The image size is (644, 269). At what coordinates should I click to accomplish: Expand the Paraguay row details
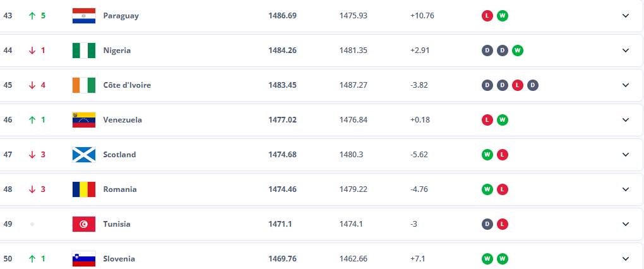[626, 16]
